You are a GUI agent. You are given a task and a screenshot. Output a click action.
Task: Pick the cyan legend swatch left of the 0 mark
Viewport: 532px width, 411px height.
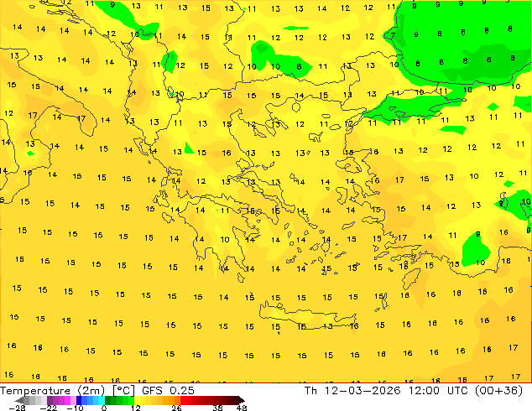[x=102, y=400]
